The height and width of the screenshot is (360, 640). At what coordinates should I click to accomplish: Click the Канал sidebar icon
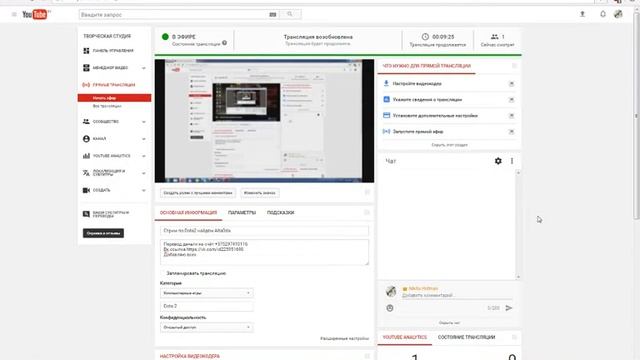point(86,139)
